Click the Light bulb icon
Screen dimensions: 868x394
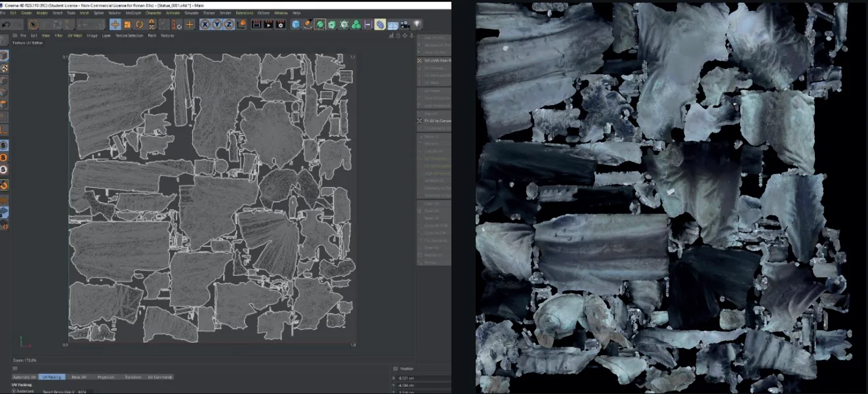417,24
